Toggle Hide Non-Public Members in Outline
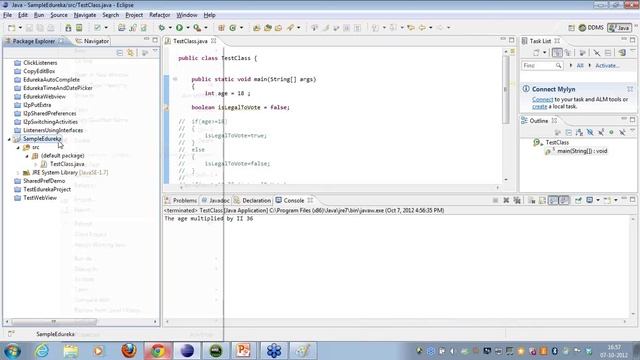The width and height of the screenshot is (640, 360). 611,132
